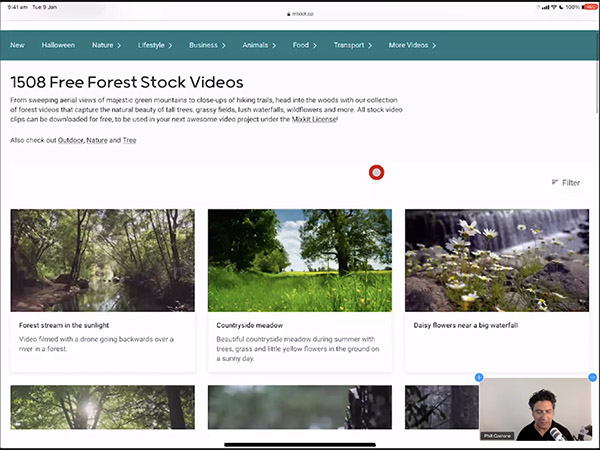Image resolution: width=600 pixels, height=450 pixels.
Task: Click the browser address bar showing mixkit.co
Action: click(x=300, y=14)
